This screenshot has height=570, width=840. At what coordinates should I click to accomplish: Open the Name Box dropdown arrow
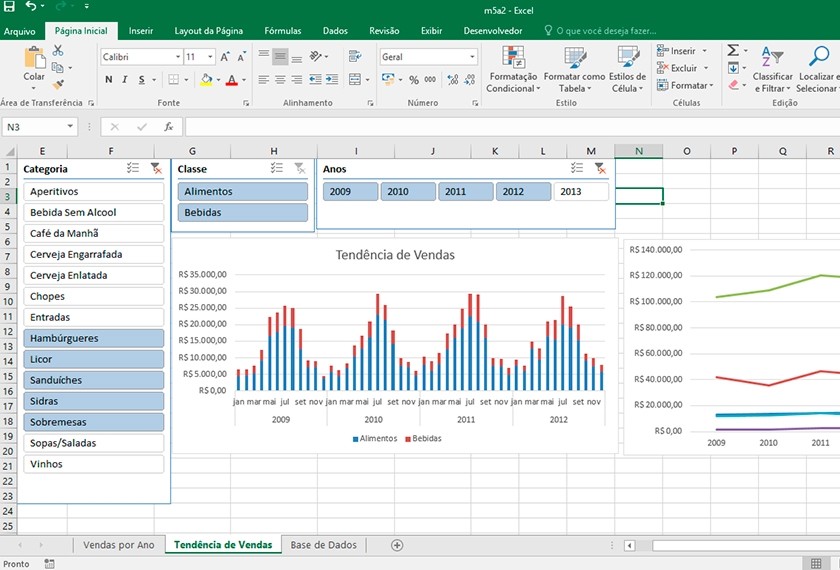point(71,127)
